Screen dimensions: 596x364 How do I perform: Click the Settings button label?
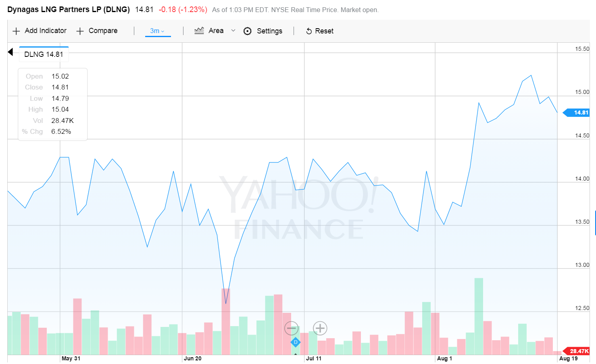tap(269, 31)
